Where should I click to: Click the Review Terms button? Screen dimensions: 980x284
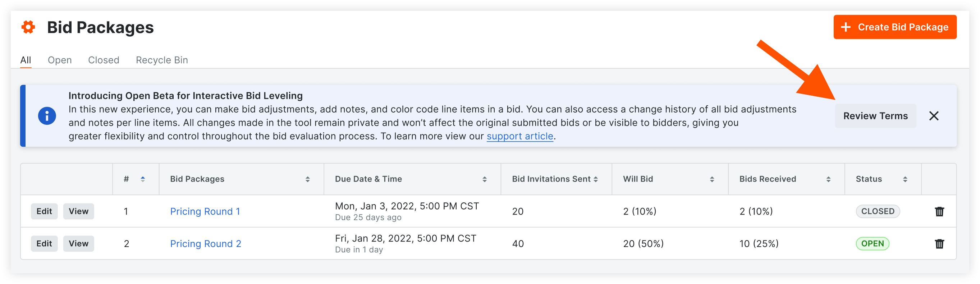coord(875,116)
